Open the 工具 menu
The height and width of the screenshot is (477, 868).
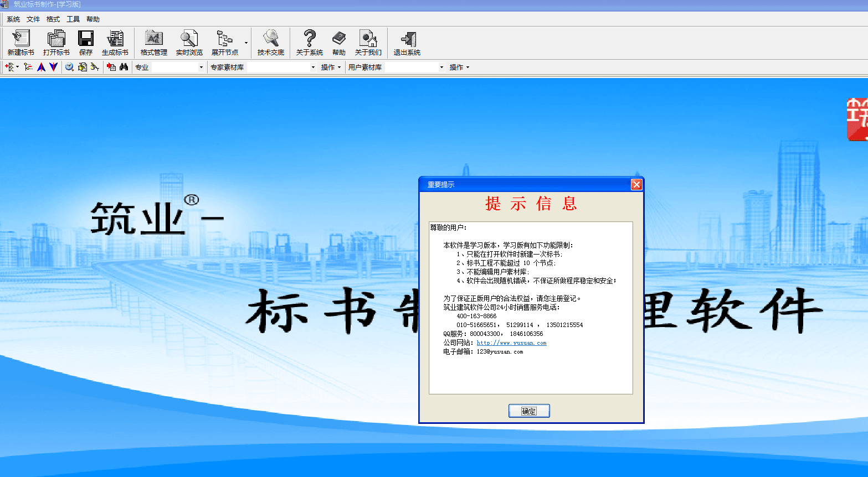click(x=73, y=19)
